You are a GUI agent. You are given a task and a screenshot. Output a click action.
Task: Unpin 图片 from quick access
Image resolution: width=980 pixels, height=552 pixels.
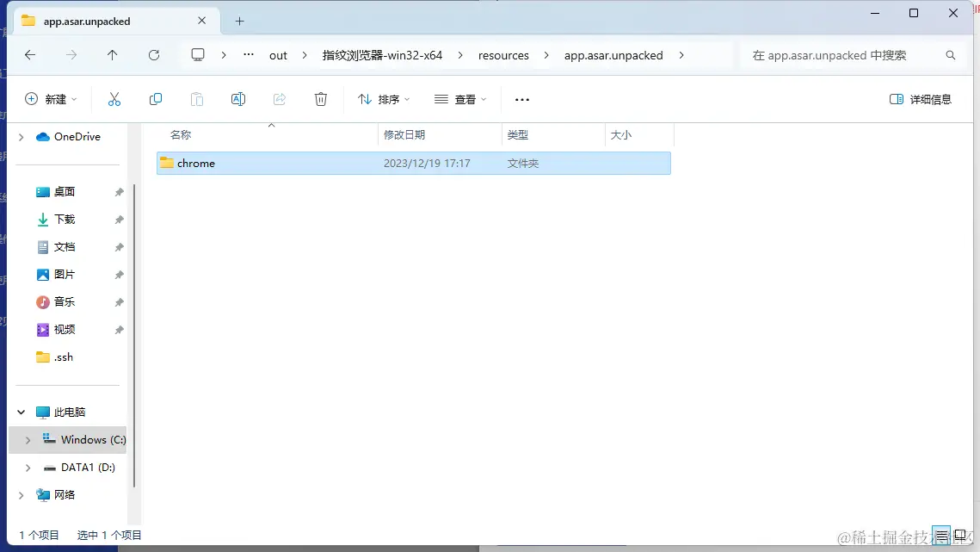[x=119, y=275]
